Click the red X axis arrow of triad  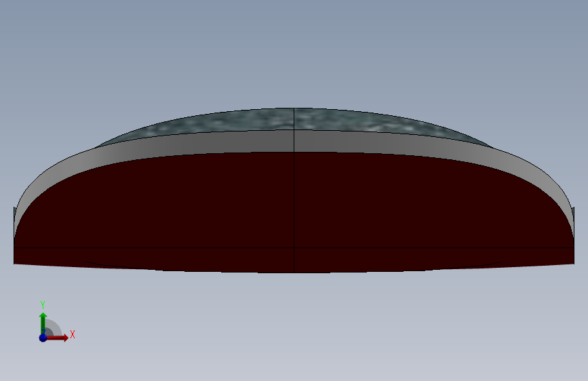(x=57, y=338)
